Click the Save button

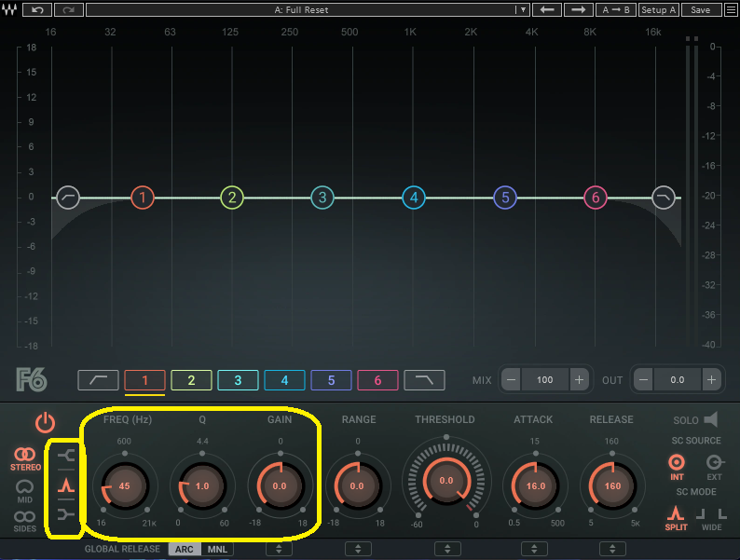pos(701,9)
